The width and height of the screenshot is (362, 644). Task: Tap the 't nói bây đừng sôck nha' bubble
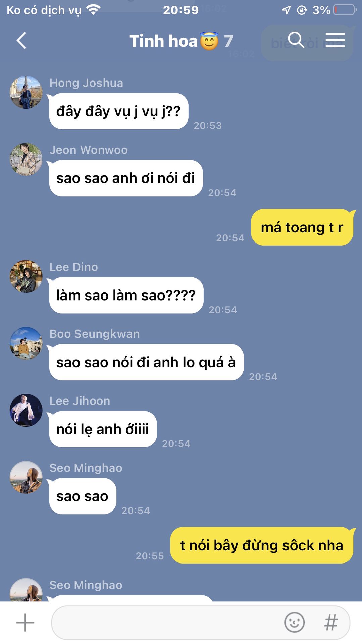point(262,545)
